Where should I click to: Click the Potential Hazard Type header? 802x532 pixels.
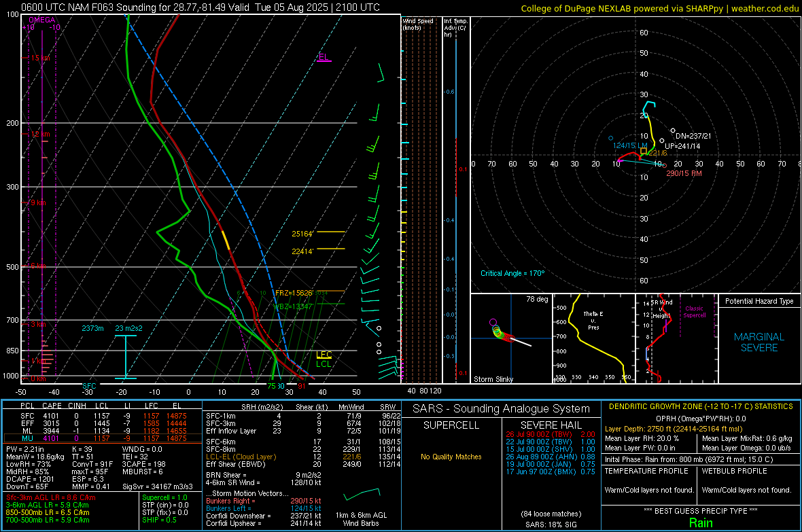(759, 301)
